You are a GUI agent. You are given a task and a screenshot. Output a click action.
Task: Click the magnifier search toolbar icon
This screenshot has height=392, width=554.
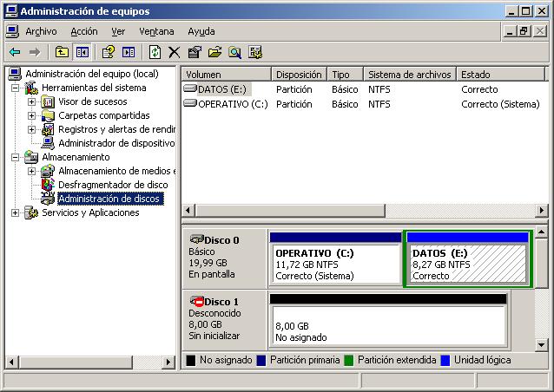[x=234, y=52]
